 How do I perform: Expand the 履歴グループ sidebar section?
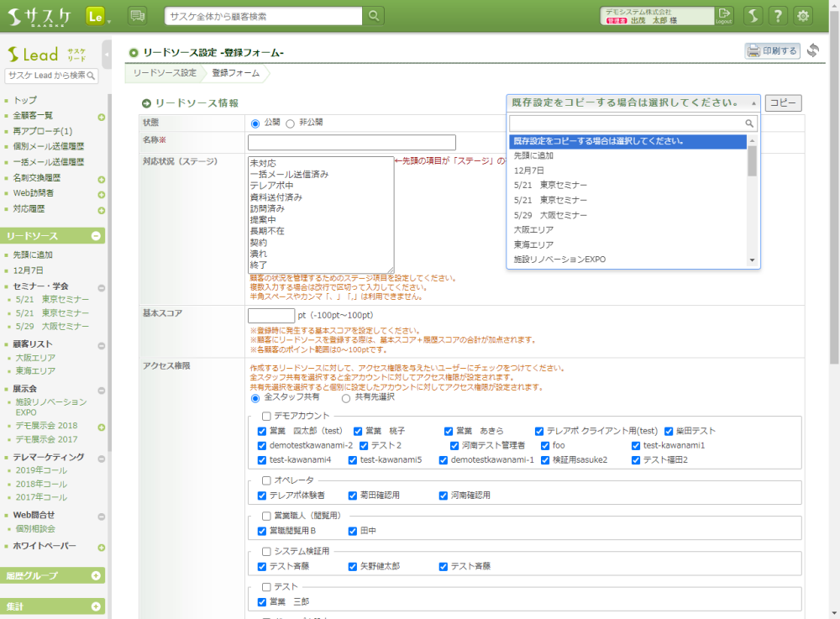[x=96, y=575]
